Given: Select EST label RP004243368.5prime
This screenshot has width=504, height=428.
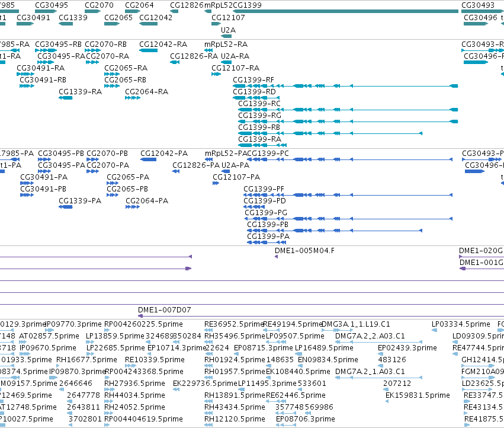Looking at the screenshot, I should coord(144,371).
